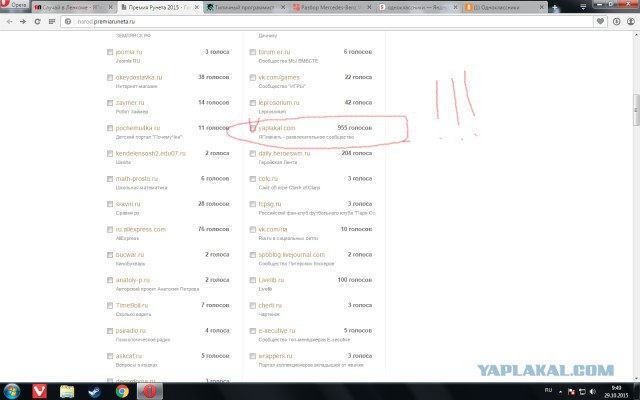Tick the checkbox for daily.heroeswm.ru
This screenshot has width=640, height=400.
click(x=253, y=153)
